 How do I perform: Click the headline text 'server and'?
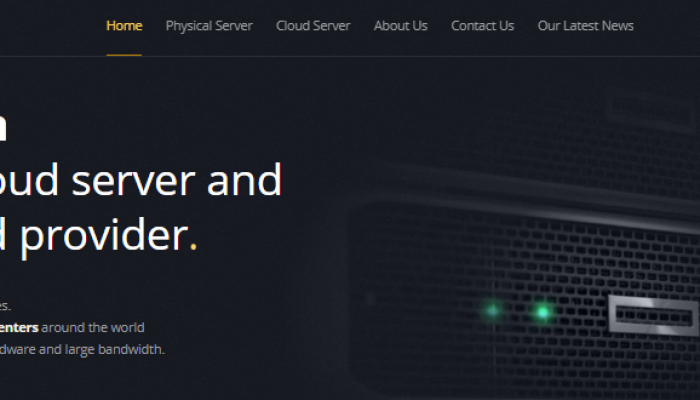[x=177, y=180]
